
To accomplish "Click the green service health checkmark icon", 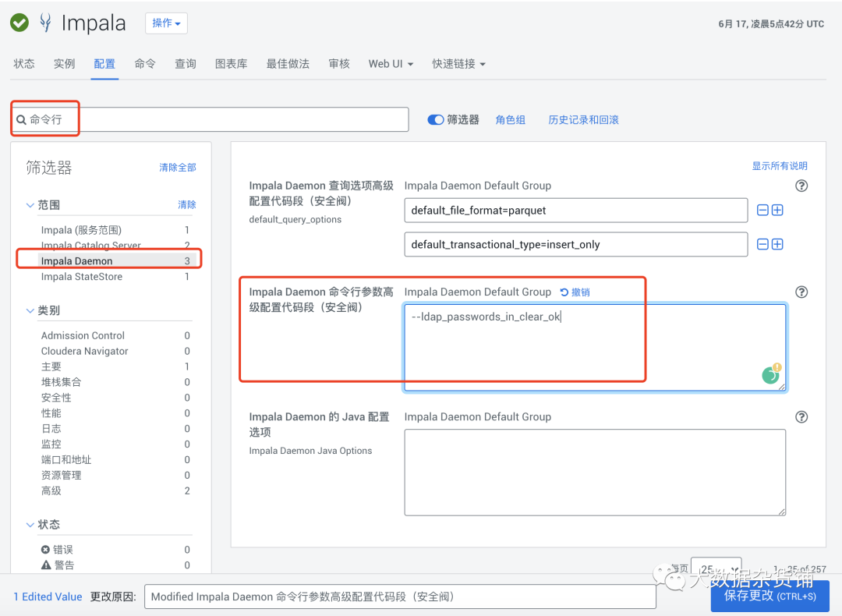I will [19, 23].
